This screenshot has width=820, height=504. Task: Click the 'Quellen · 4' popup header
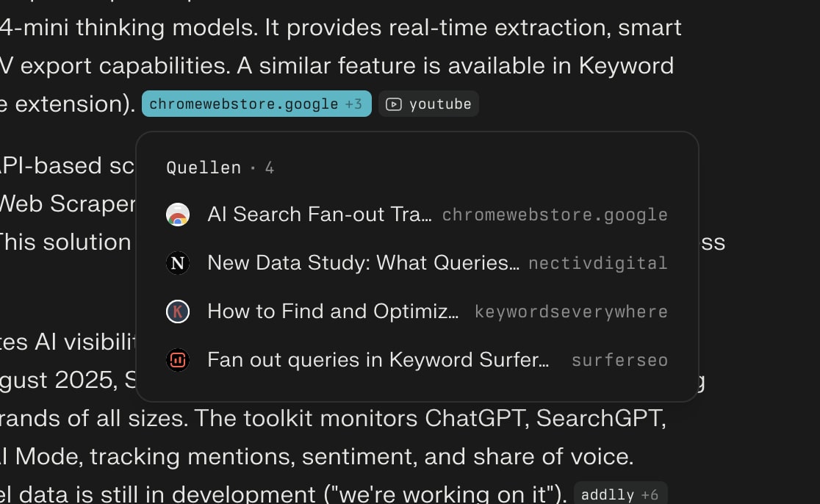coord(220,168)
